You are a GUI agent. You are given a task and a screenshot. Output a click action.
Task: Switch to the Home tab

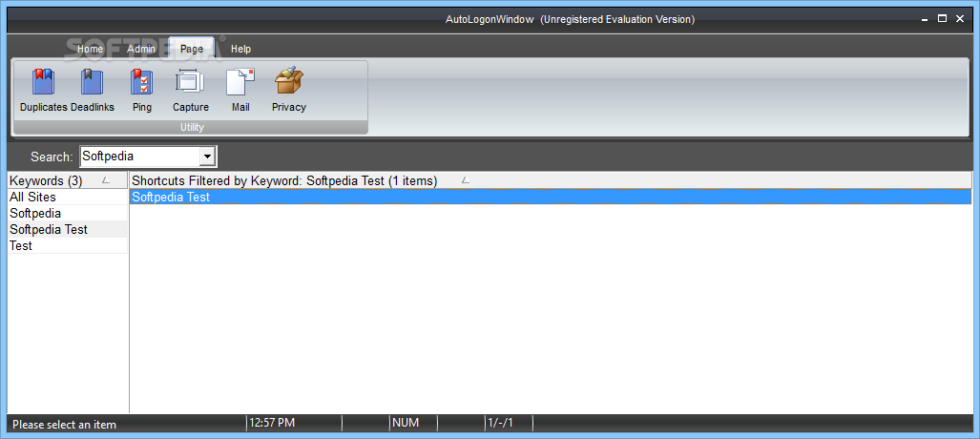click(90, 49)
